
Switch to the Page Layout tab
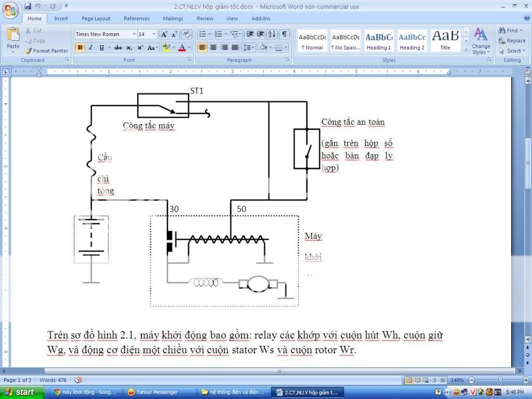pyautogui.click(x=96, y=18)
